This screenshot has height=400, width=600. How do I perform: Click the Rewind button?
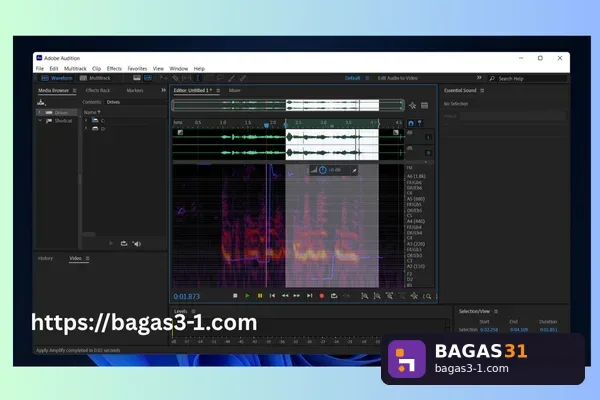[285, 296]
